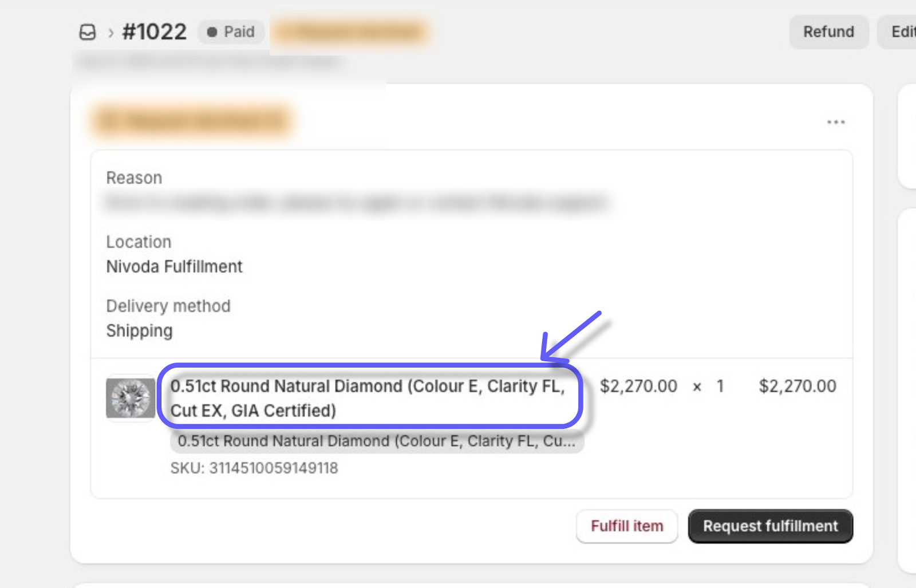Open the orders inbox icon
The image size is (916, 588).
(x=88, y=32)
